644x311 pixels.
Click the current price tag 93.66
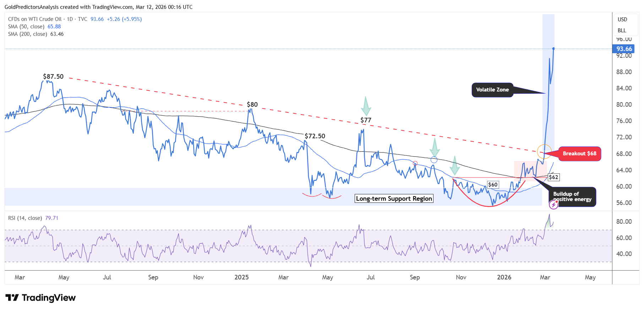pos(624,49)
